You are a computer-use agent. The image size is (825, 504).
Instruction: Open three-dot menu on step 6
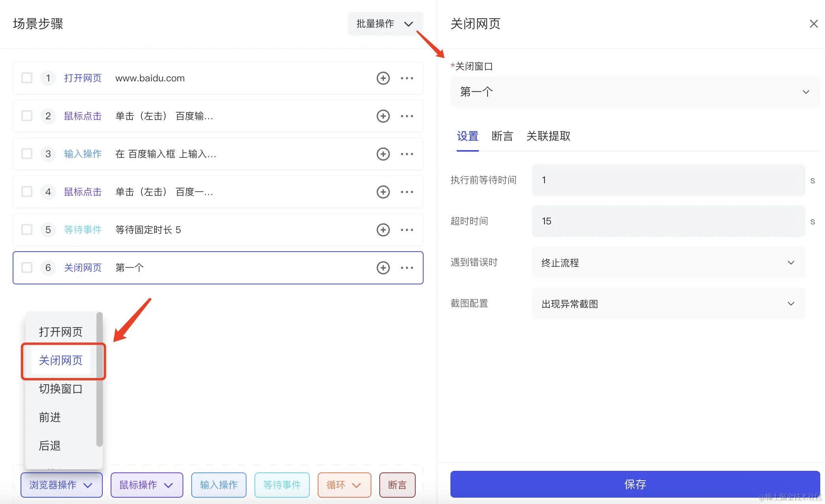407,268
